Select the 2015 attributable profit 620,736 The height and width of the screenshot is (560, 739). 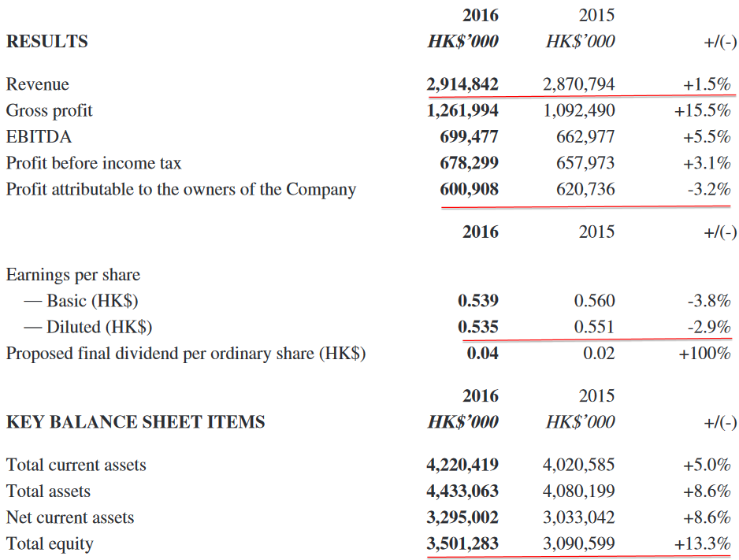pyautogui.click(x=585, y=189)
